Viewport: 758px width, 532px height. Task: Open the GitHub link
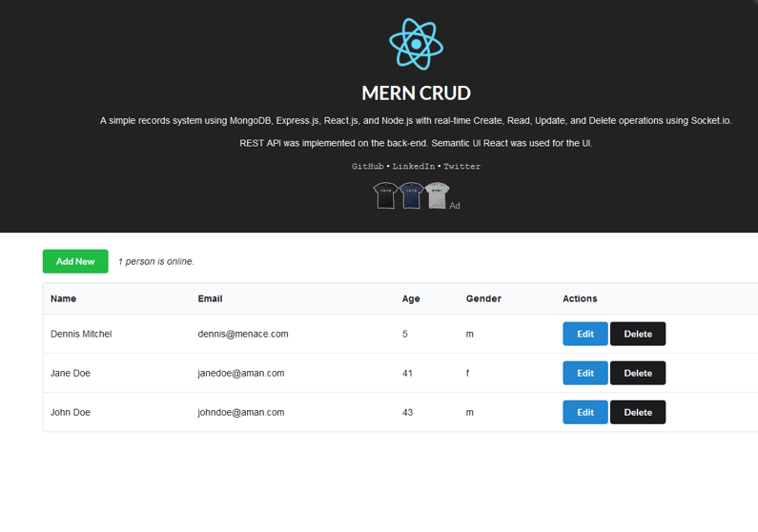coord(367,166)
